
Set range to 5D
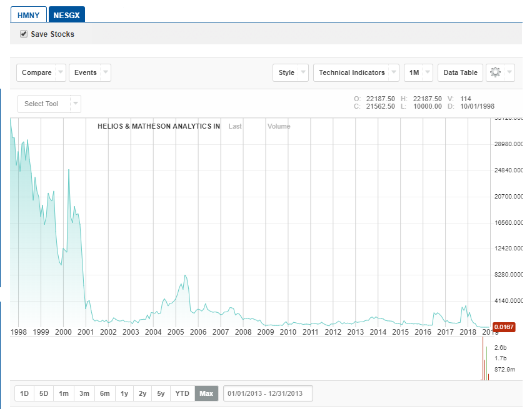(x=44, y=393)
